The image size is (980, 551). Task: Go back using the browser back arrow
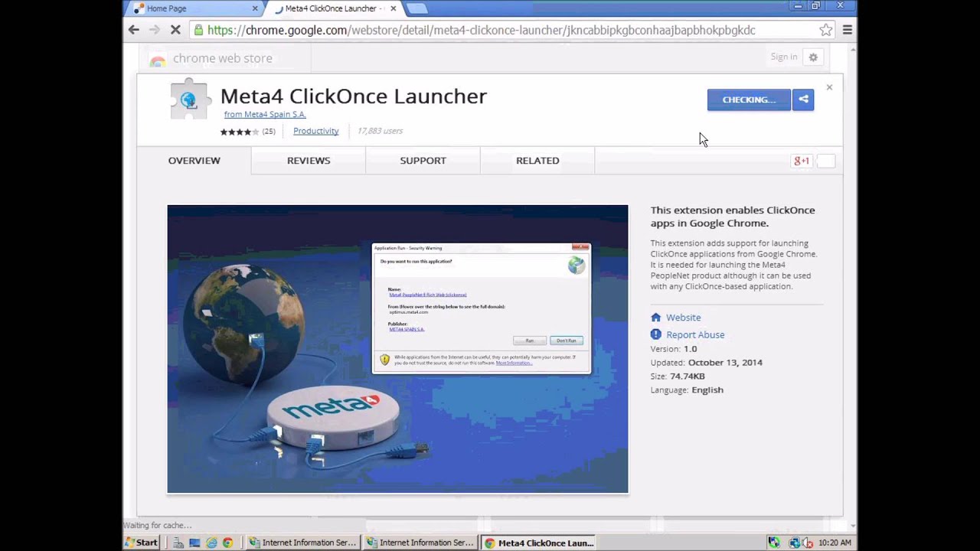coord(134,30)
